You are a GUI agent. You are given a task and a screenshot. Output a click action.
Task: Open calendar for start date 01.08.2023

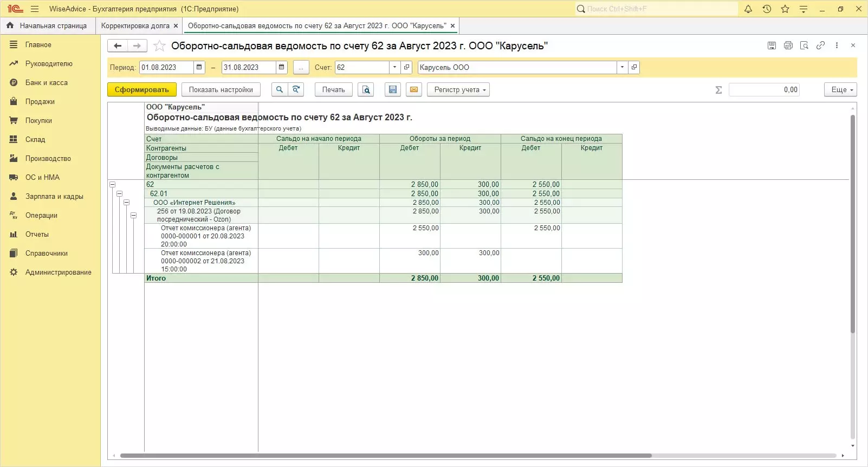click(x=199, y=68)
